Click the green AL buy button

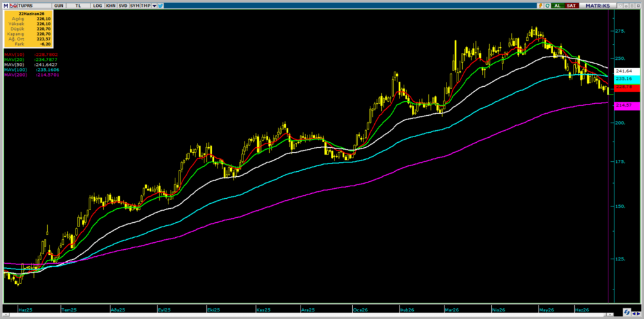pyautogui.click(x=558, y=6)
